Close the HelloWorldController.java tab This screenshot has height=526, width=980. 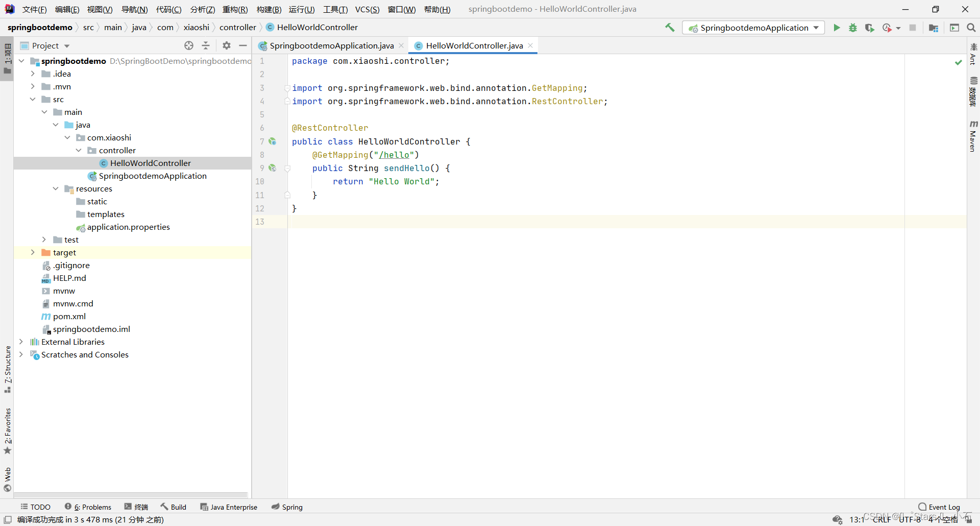(x=530, y=45)
